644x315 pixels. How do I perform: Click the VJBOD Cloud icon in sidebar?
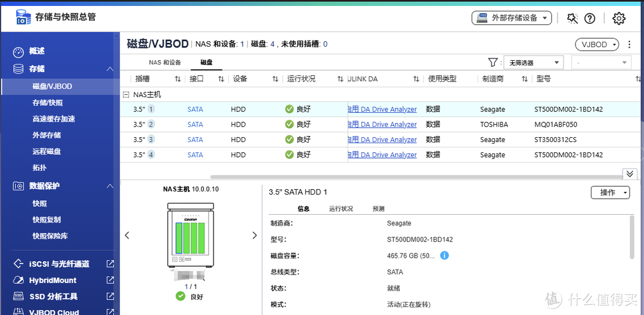click(x=18, y=311)
